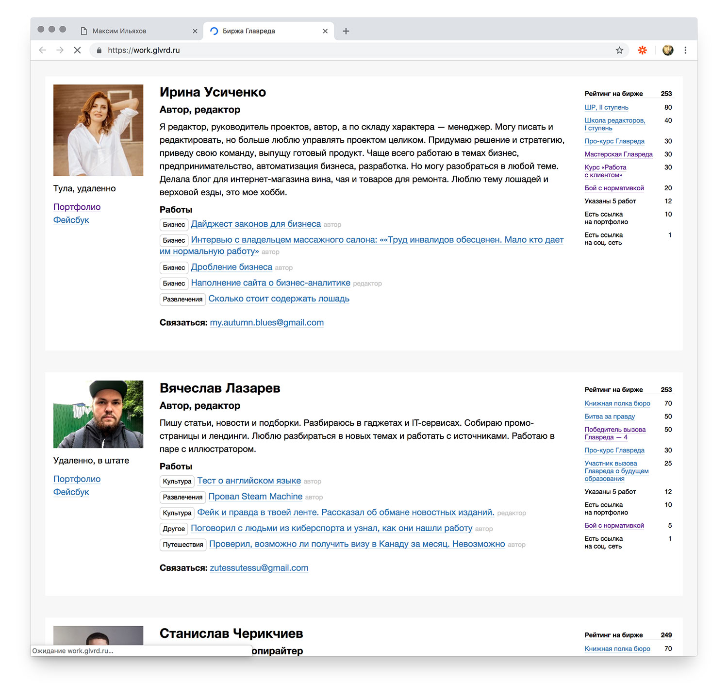Stop page loading with X button
Image resolution: width=728 pixels, height=700 pixels.
click(77, 50)
